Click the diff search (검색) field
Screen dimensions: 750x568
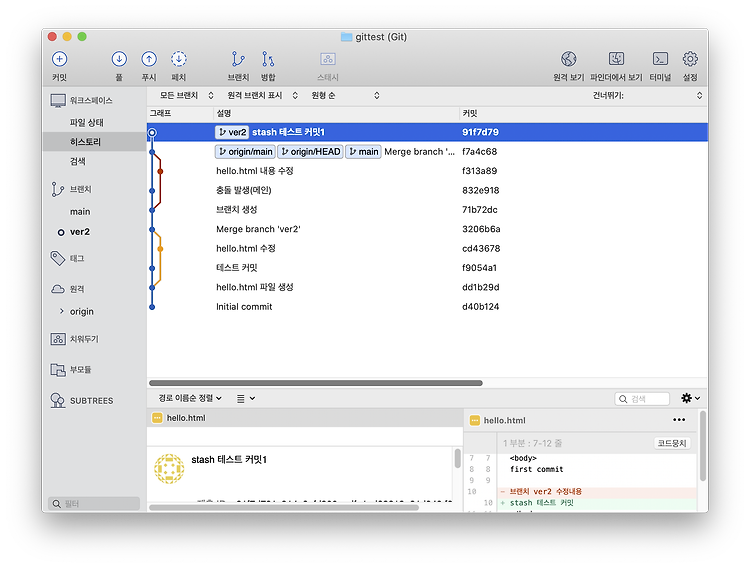click(642, 399)
